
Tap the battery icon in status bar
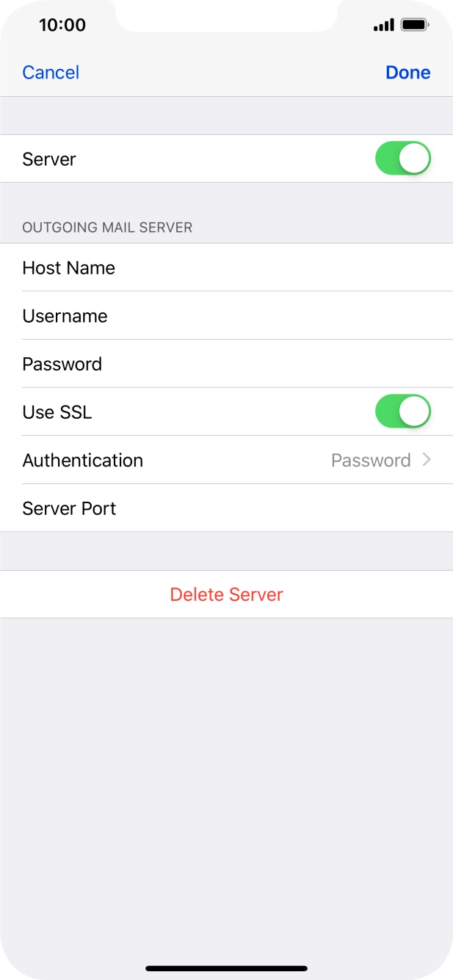[x=415, y=26]
